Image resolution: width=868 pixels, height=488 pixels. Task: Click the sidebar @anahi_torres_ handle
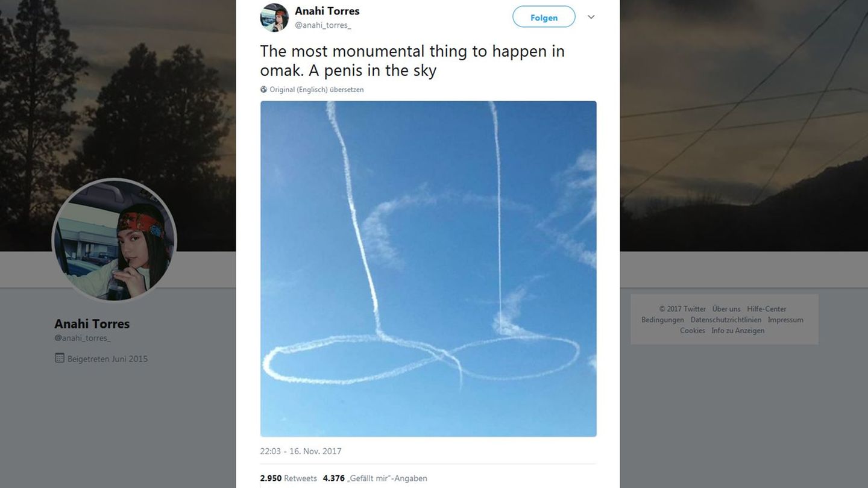82,338
